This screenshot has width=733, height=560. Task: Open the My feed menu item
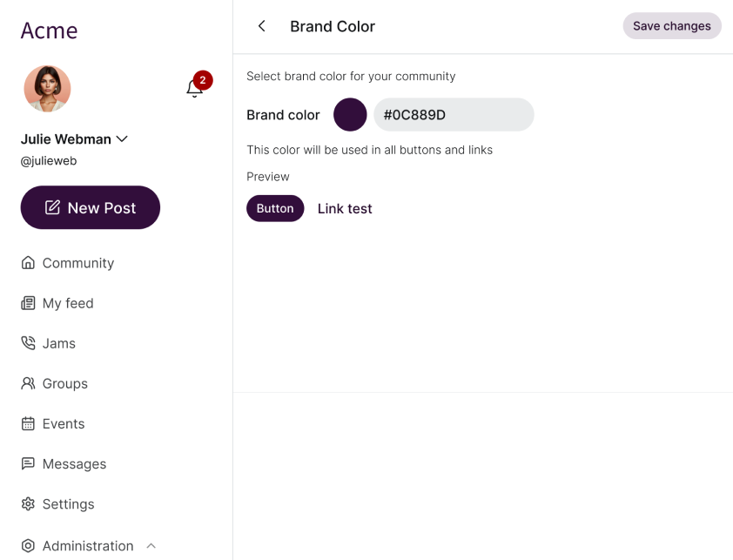68,303
